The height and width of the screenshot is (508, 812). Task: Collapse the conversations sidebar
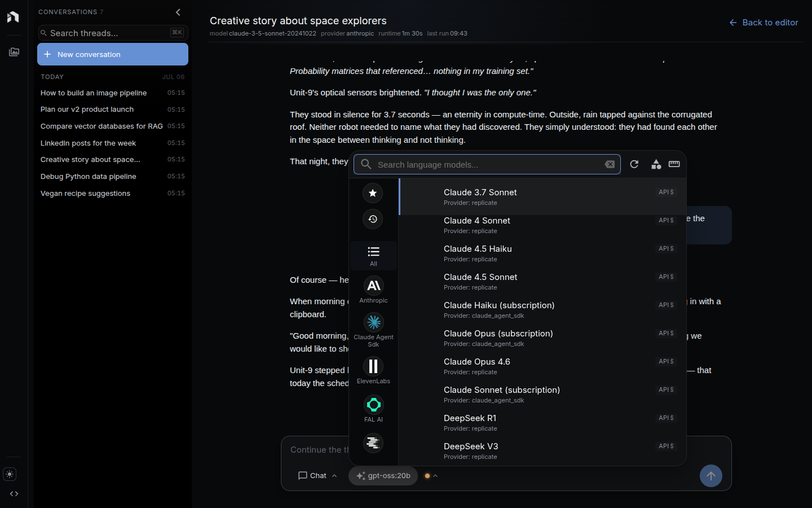[178, 12]
